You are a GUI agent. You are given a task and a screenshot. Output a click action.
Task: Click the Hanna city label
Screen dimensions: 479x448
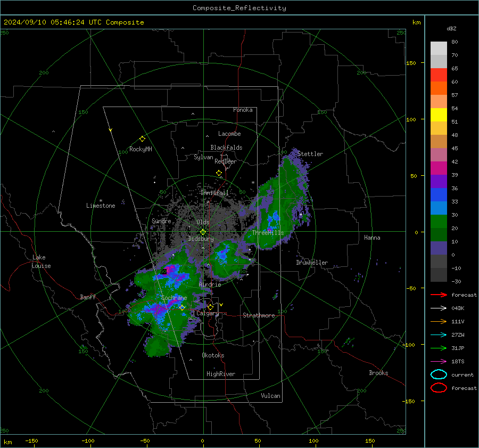pos(372,238)
